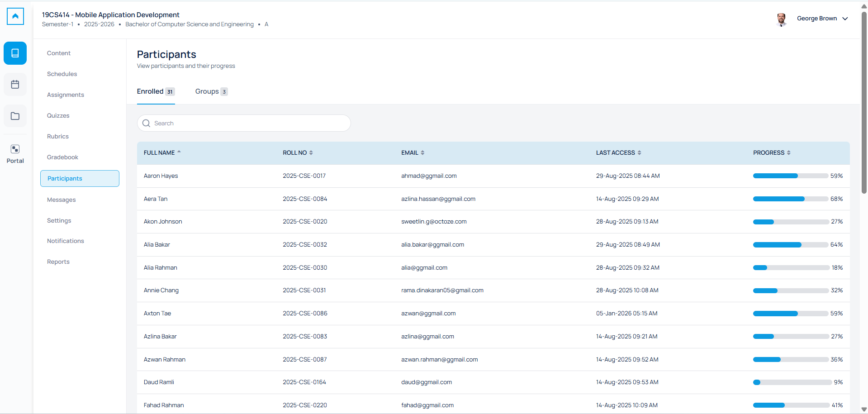The width and height of the screenshot is (868, 414).
Task: Click the sort arrows beside ROLL NO
Action: pyautogui.click(x=311, y=152)
